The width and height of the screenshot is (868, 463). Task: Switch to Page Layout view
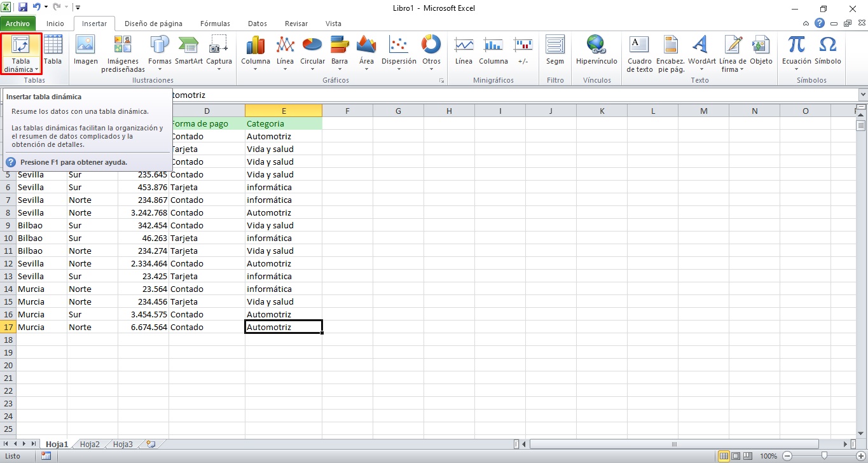735,456
